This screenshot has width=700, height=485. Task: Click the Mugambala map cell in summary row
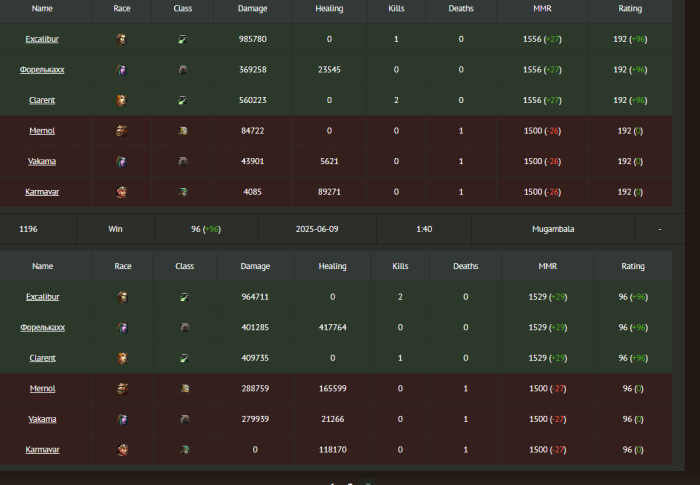click(553, 229)
